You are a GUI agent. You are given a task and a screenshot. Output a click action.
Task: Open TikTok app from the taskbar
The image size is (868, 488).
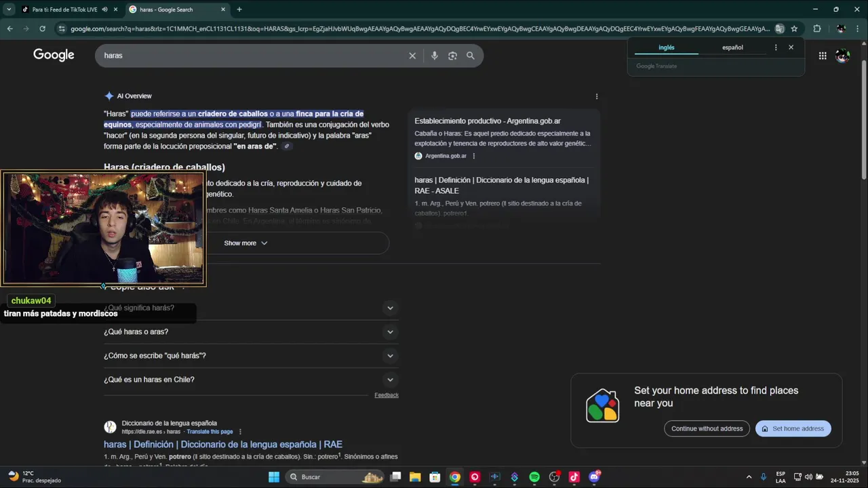pos(574,477)
